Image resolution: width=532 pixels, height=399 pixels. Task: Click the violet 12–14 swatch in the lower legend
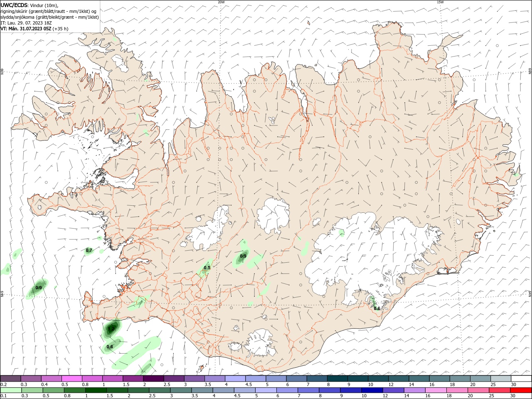[393, 390]
